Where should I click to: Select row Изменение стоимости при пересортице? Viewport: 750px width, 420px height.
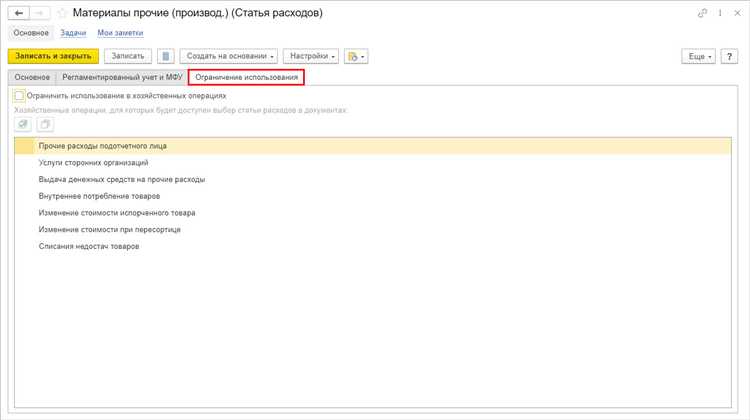373,230
